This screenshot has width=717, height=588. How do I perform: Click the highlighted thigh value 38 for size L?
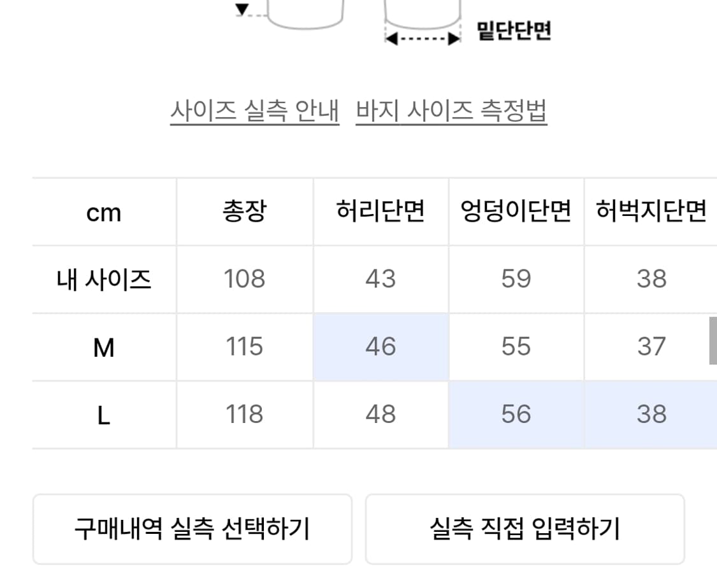coord(651,415)
